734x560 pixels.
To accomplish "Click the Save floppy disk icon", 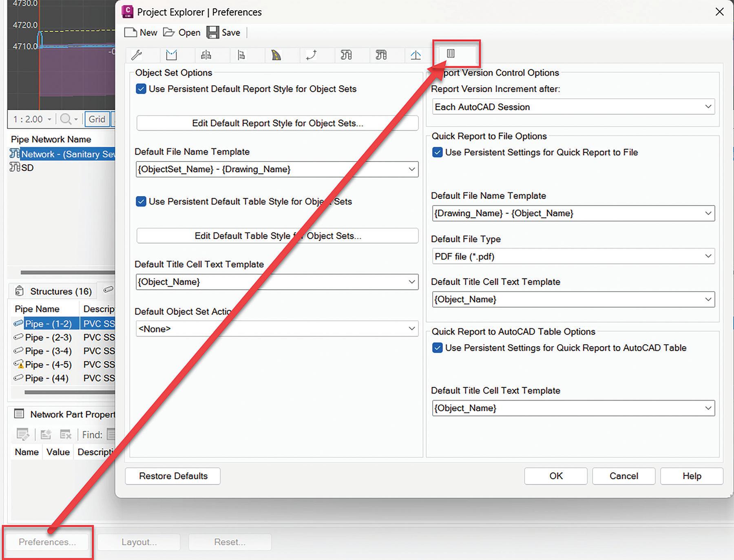I will tap(212, 32).
